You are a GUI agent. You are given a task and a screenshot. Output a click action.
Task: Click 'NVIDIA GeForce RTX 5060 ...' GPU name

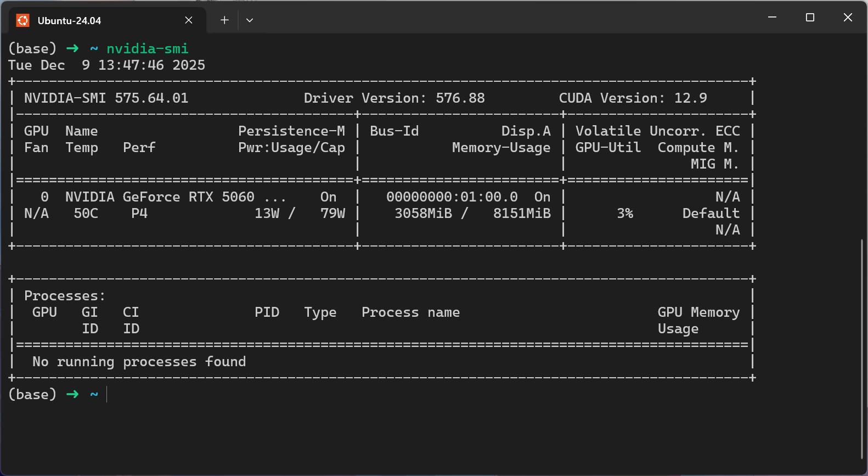click(x=176, y=197)
